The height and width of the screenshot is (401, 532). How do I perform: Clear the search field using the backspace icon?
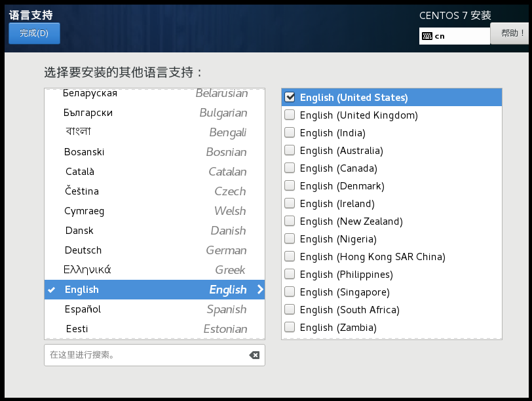(254, 355)
